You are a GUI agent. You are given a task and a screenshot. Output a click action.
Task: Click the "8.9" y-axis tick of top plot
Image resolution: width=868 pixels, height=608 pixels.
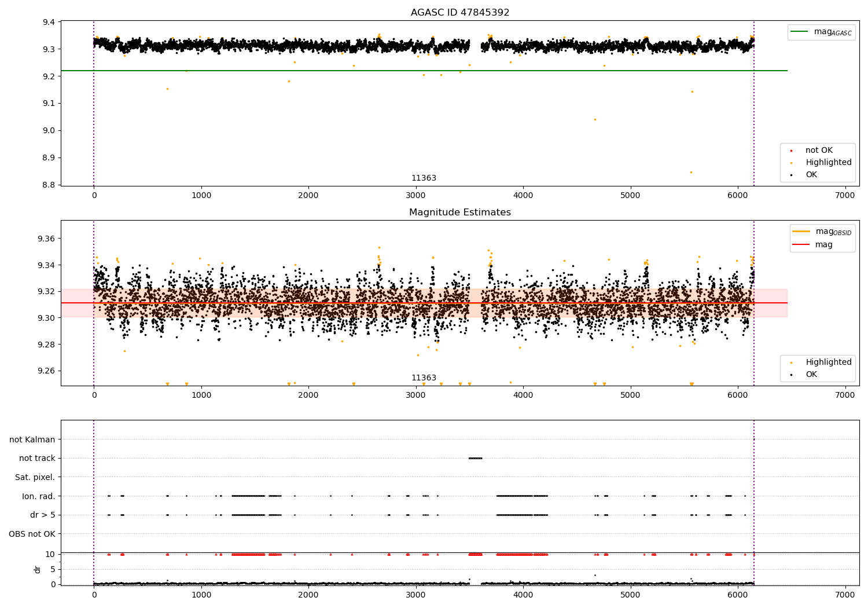tap(50, 158)
